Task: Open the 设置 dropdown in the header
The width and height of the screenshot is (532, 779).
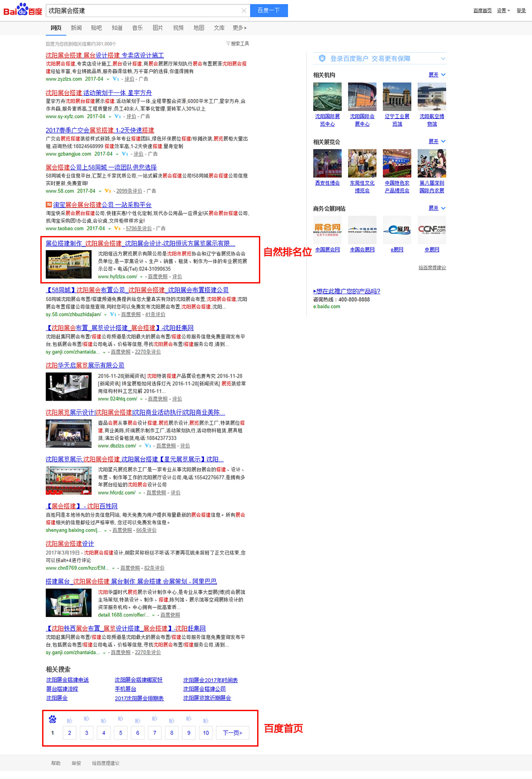Action: point(504,11)
